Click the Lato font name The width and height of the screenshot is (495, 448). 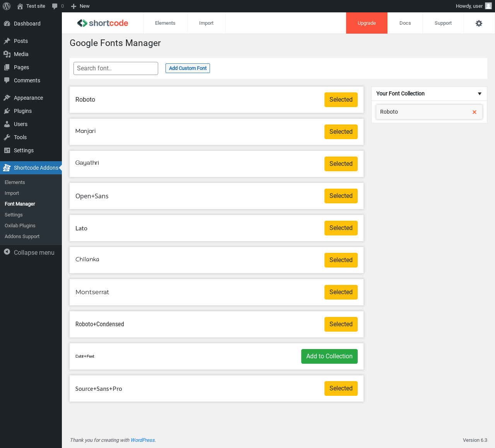(x=81, y=228)
